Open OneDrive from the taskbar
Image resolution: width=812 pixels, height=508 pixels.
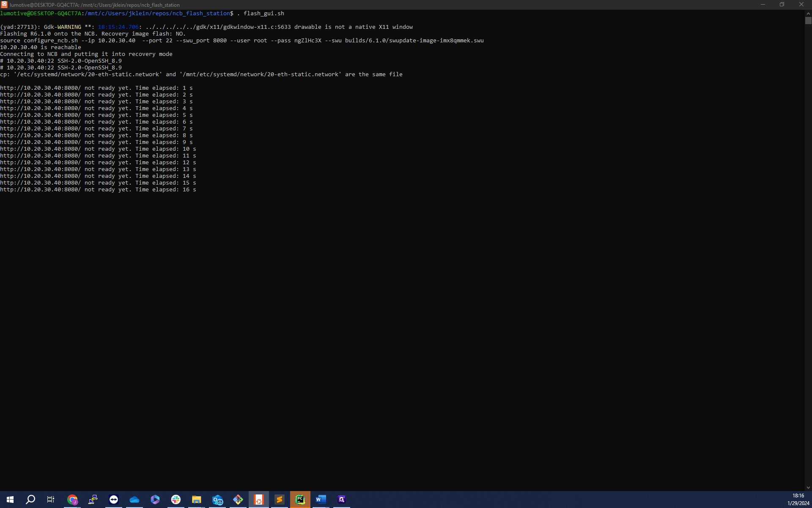[x=134, y=500]
